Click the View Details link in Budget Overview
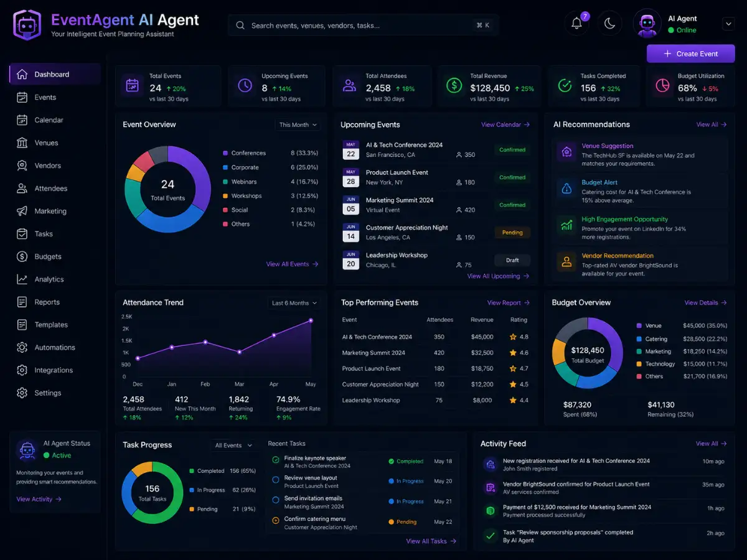 pos(706,303)
